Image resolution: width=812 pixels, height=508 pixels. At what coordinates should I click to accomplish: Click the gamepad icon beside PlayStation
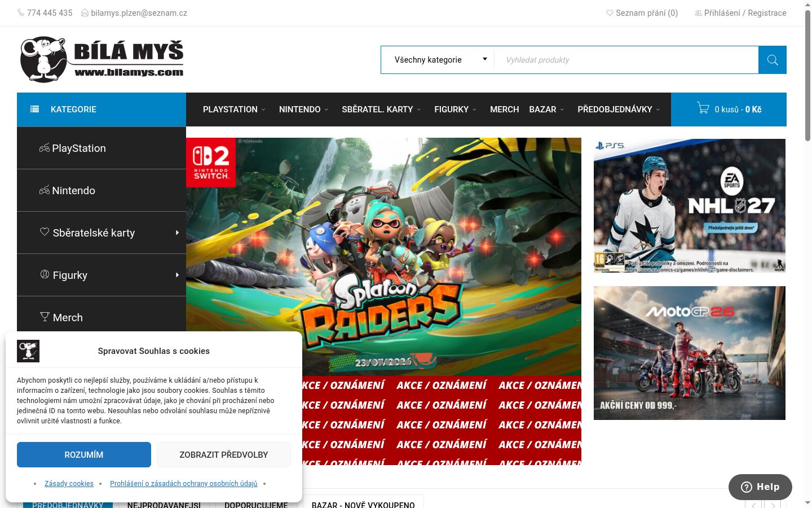(x=45, y=148)
